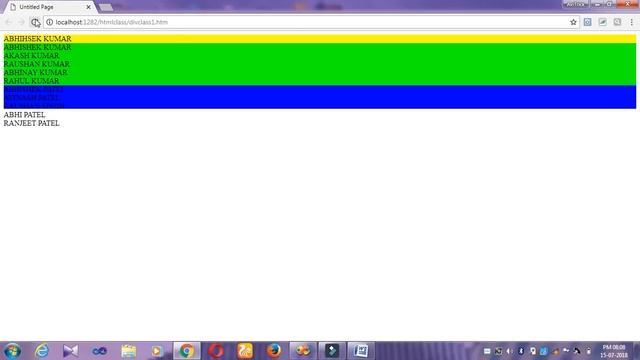Click text ABHINAY KUMAR
The height and width of the screenshot is (360, 640).
point(36,72)
